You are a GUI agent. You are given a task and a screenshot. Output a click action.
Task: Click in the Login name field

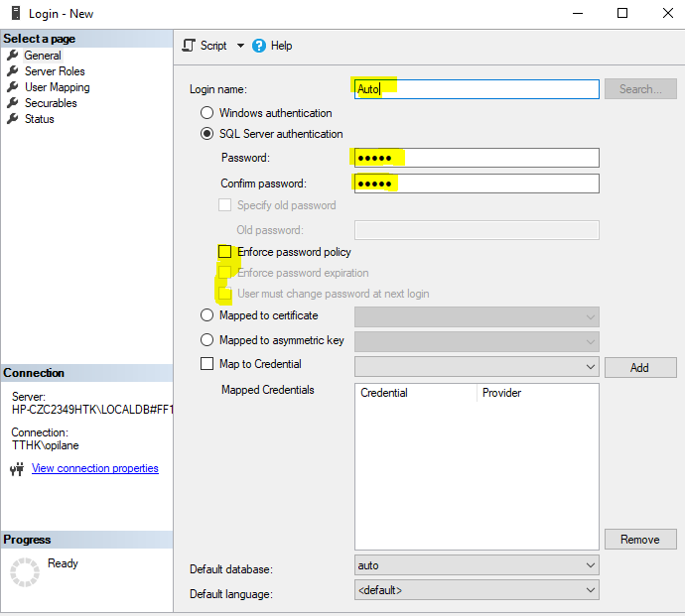[477, 89]
